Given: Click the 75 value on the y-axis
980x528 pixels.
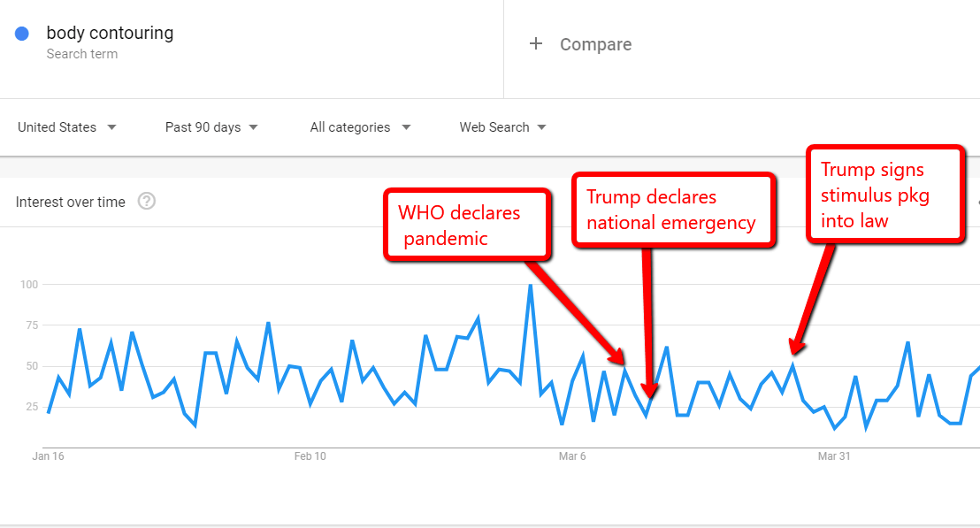Looking at the screenshot, I should point(32,325).
